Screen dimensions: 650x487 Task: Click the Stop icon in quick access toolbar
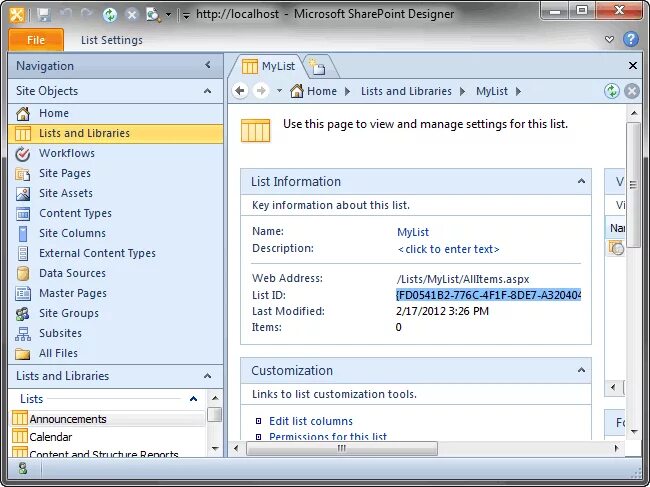(132, 15)
